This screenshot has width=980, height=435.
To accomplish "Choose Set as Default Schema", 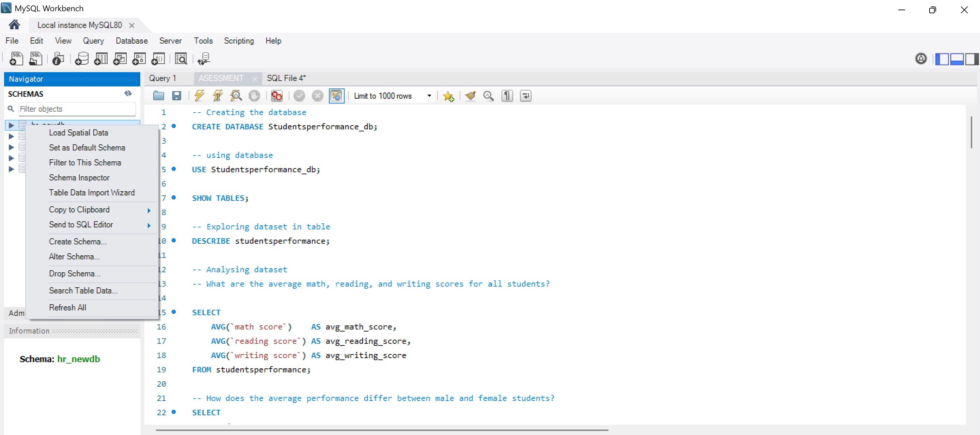I will pyautogui.click(x=87, y=147).
